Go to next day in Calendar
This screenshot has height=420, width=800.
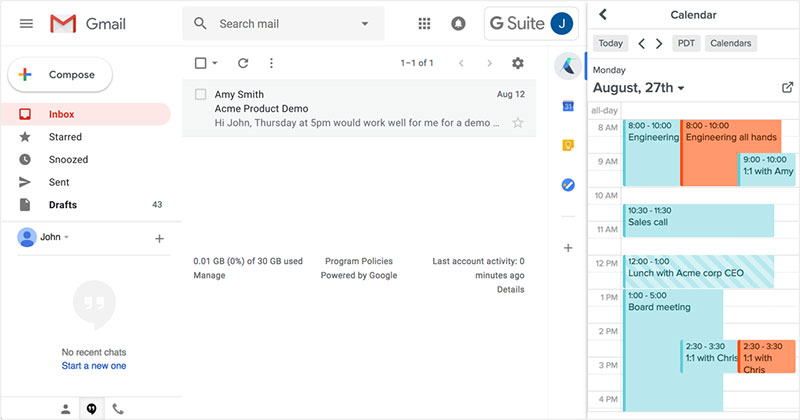pyautogui.click(x=659, y=43)
